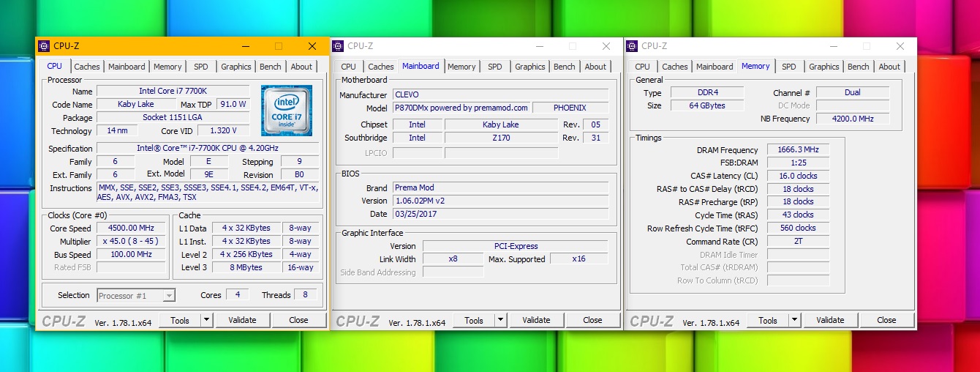This screenshot has height=372, width=980.
Task: Click the DRAM Frequency value field
Action: click(x=798, y=149)
